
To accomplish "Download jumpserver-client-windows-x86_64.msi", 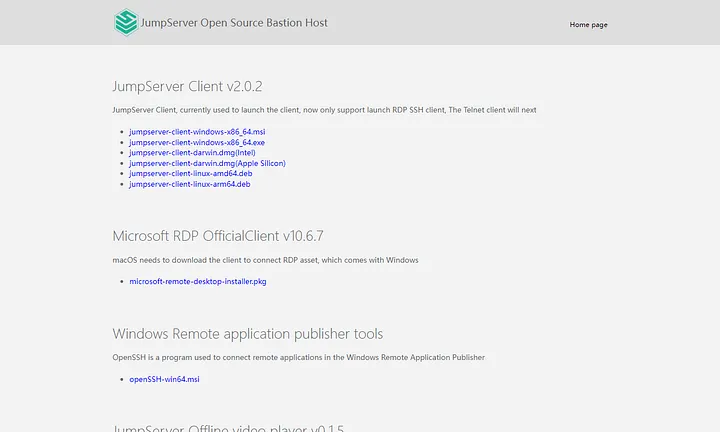I will 197,132.
